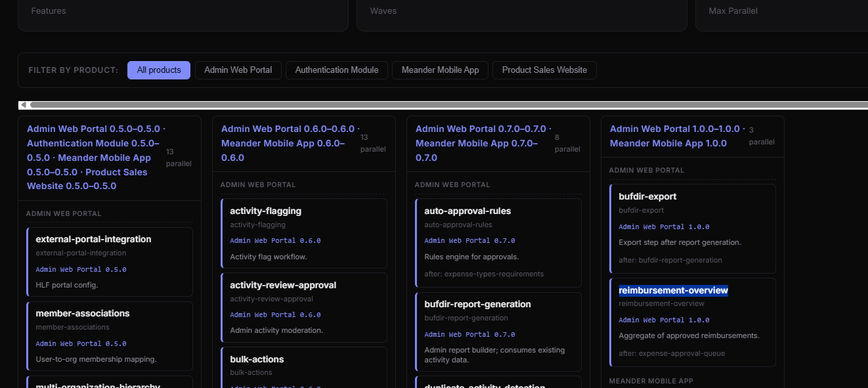
Task: Click 'Rules engine for approvals.' description
Action: (x=471, y=257)
